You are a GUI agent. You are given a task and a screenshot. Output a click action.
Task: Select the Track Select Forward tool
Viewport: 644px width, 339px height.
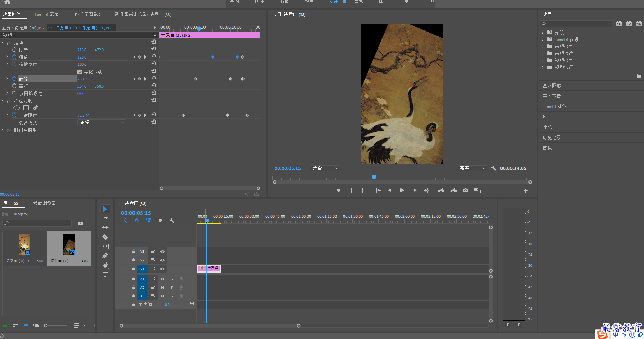coord(105,218)
